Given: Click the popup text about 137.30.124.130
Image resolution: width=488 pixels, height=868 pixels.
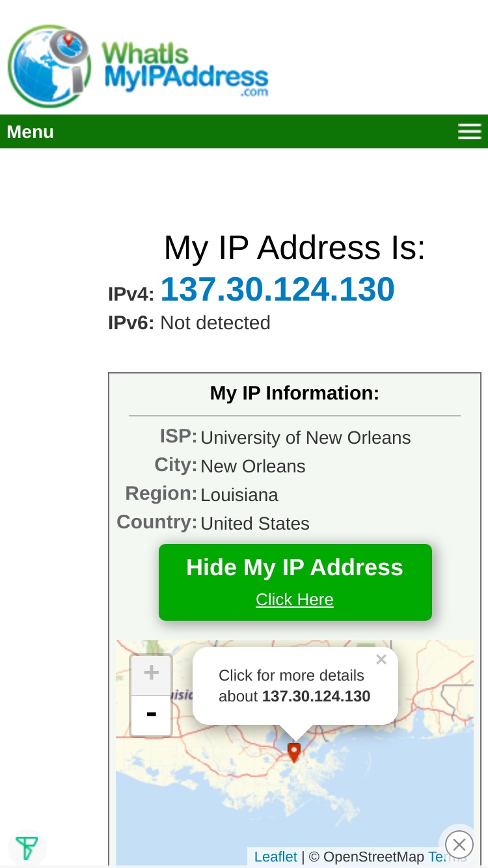Looking at the screenshot, I should click(x=295, y=686).
